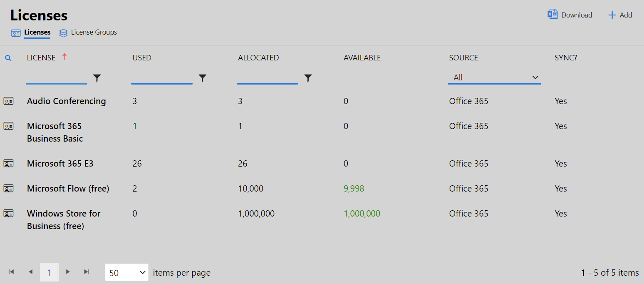
Task: Sort by the License column header
Action: tap(41, 58)
